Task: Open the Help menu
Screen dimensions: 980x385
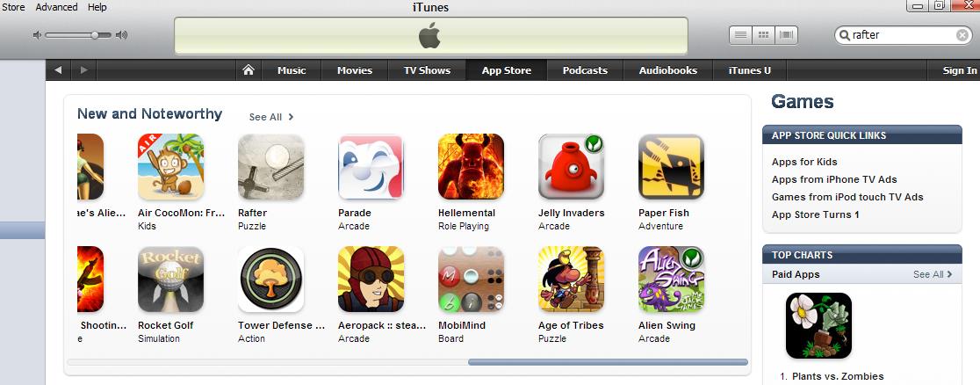Action: tap(97, 8)
